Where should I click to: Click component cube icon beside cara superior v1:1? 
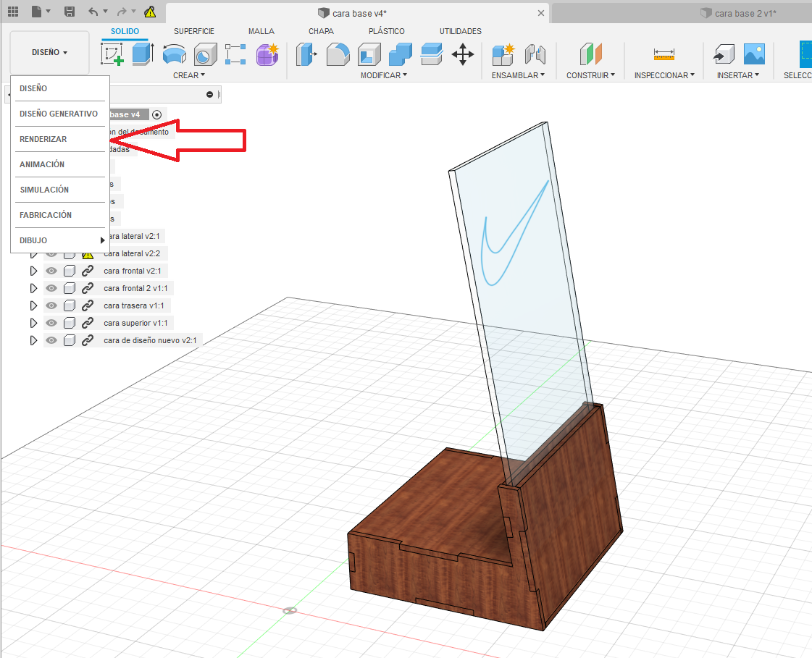(70, 323)
